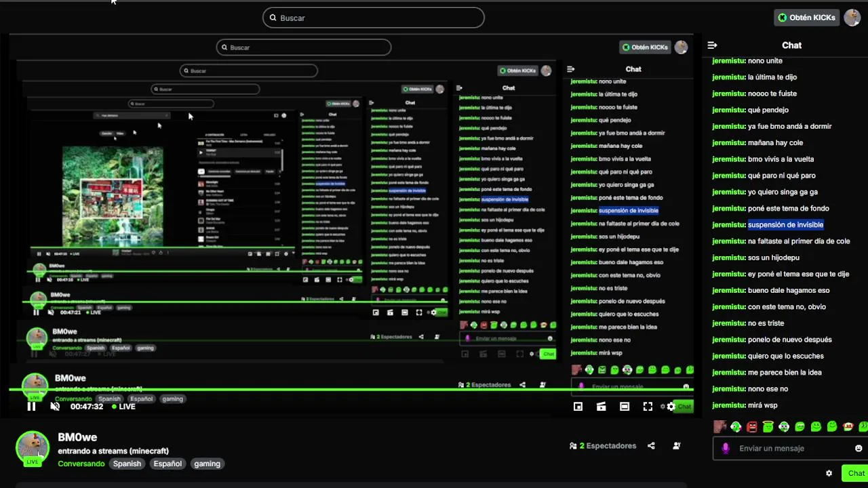Open picture-in-picture mode for the player

click(578, 407)
